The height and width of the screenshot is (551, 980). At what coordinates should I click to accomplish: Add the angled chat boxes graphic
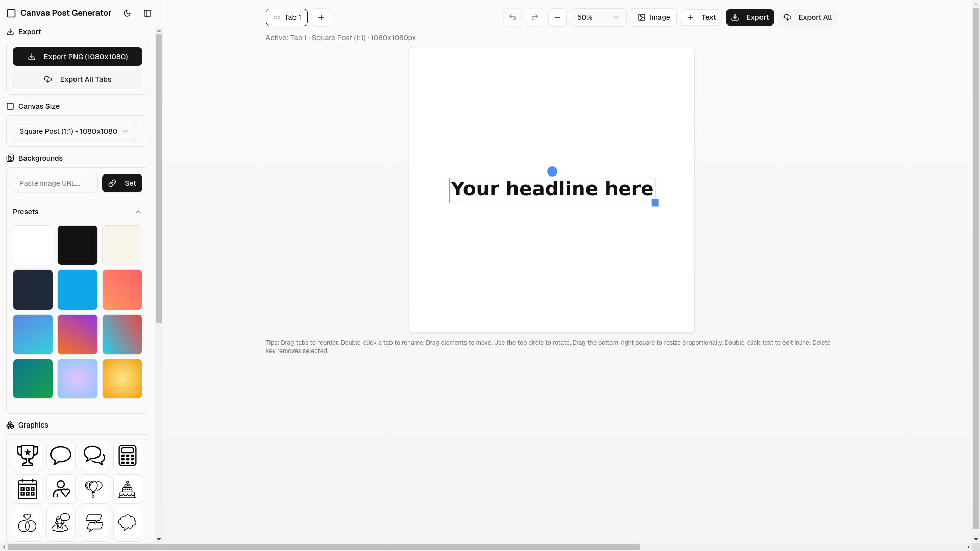94,522
